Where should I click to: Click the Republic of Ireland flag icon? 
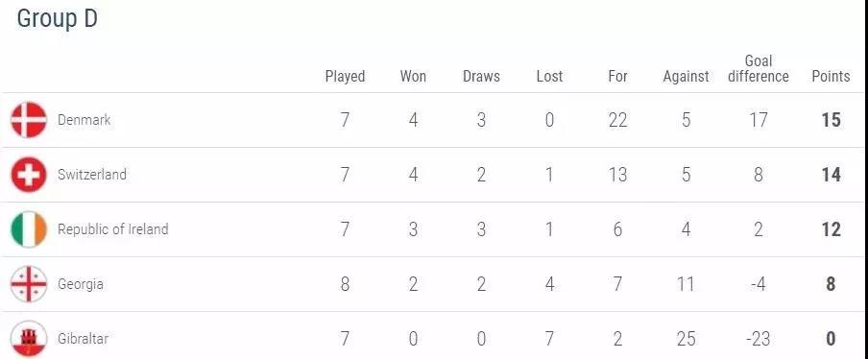(29, 229)
